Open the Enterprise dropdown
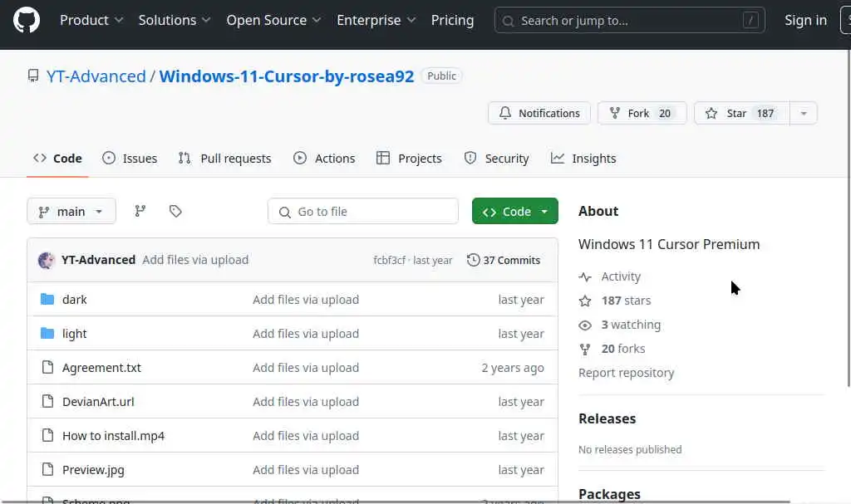 pos(376,20)
